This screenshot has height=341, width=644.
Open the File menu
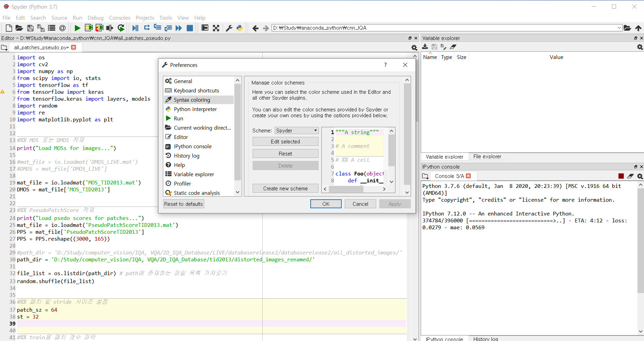pos(6,18)
